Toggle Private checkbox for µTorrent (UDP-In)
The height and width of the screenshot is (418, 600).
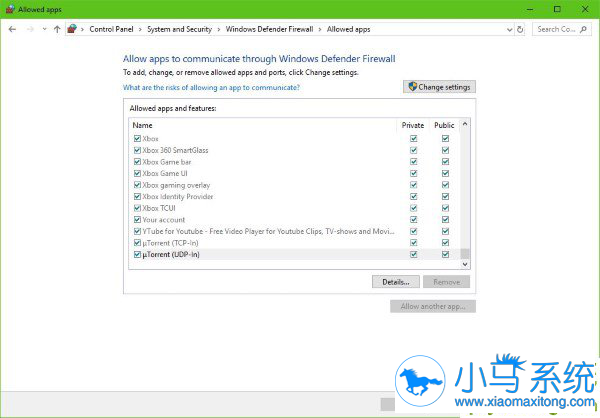point(414,254)
